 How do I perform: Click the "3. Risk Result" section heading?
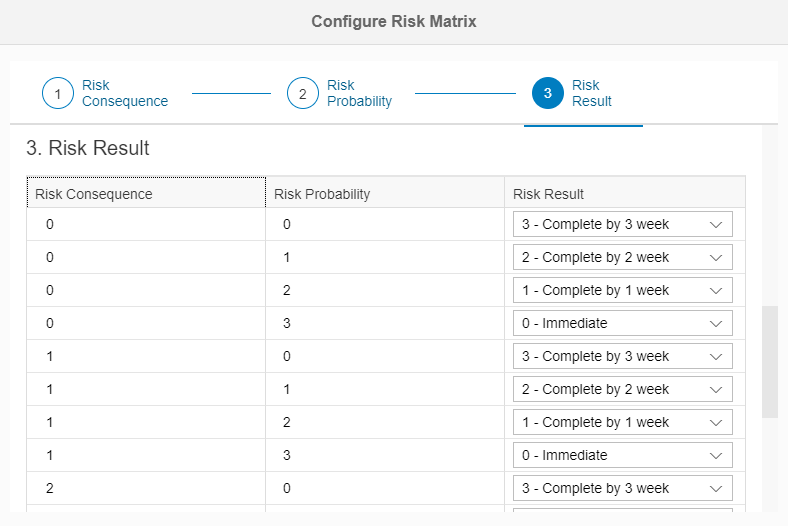(88, 149)
